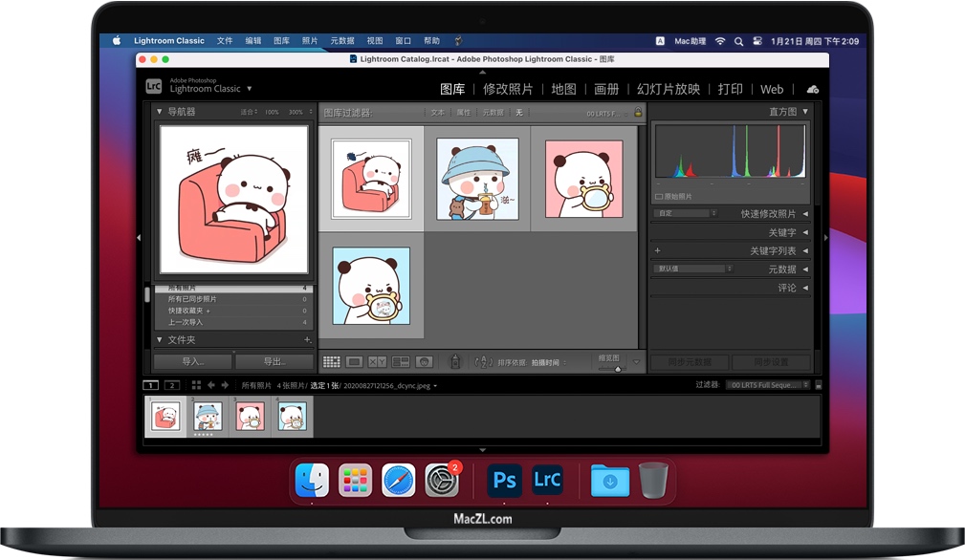Select the Painter spray-can tool
Image resolution: width=965 pixels, height=560 pixels.
click(455, 361)
